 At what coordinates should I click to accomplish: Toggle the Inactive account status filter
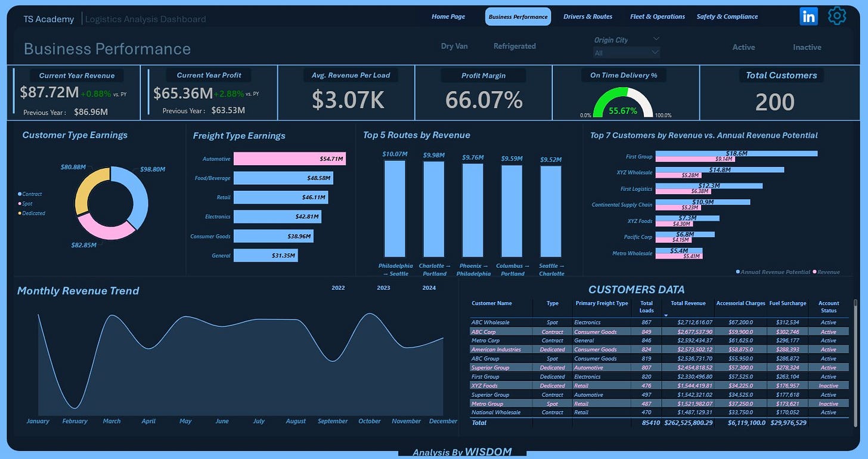point(807,47)
